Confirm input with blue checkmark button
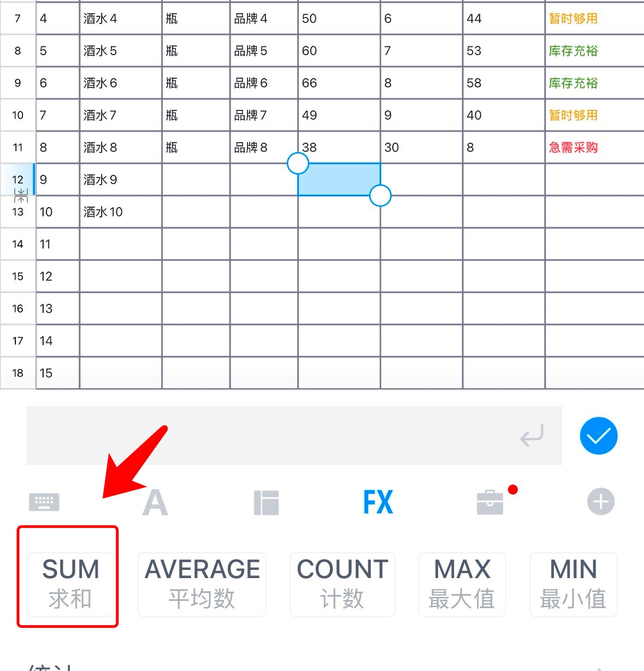The width and height of the screenshot is (644, 671). pos(599,436)
